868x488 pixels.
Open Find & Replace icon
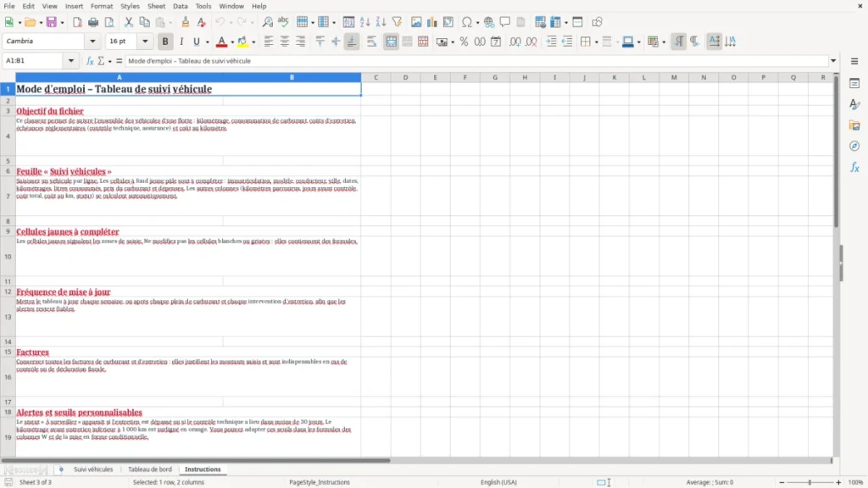coord(267,22)
